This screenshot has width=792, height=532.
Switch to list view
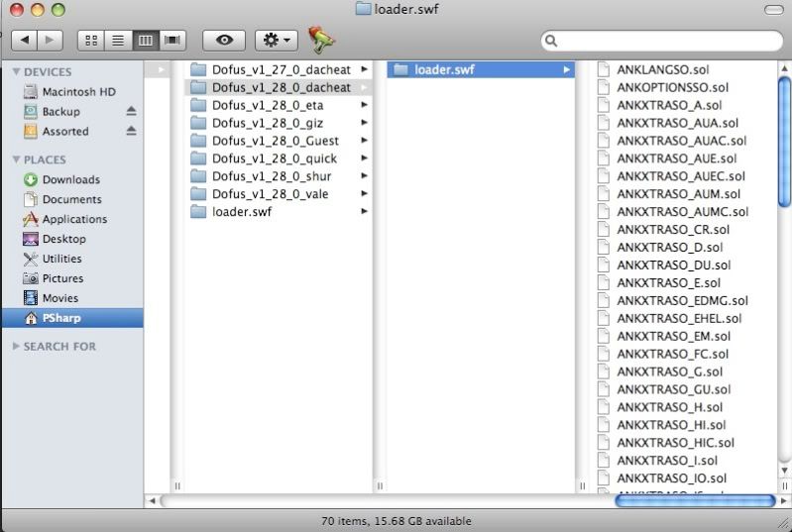click(118, 41)
